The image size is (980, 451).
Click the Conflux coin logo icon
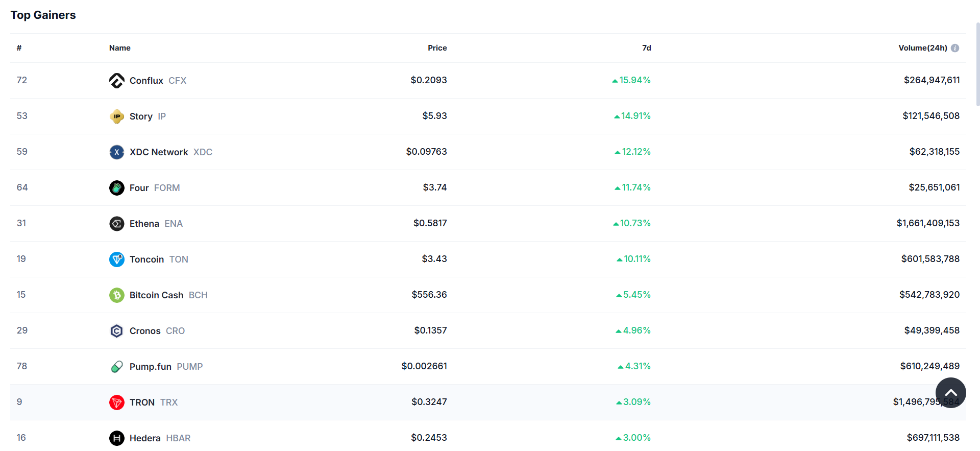[x=116, y=81]
